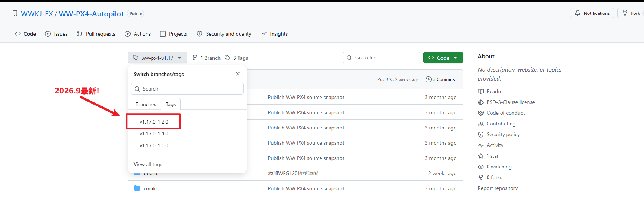Click the Readme book icon
The height and width of the screenshot is (197, 644).
(481, 91)
